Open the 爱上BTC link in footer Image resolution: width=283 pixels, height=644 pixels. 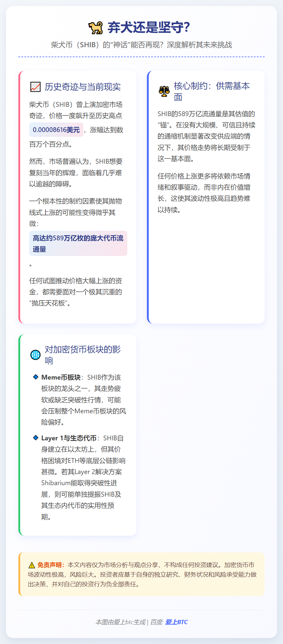[x=176, y=622]
